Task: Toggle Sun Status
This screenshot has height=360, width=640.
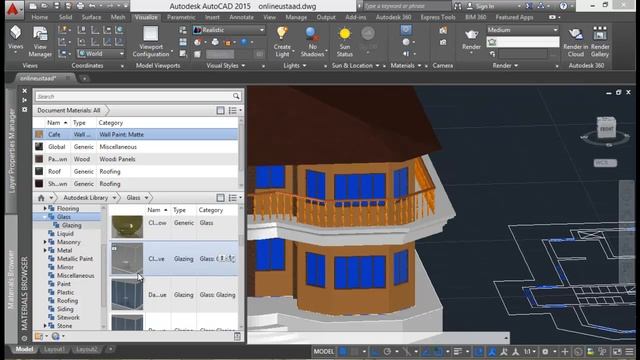Action: coord(345,42)
